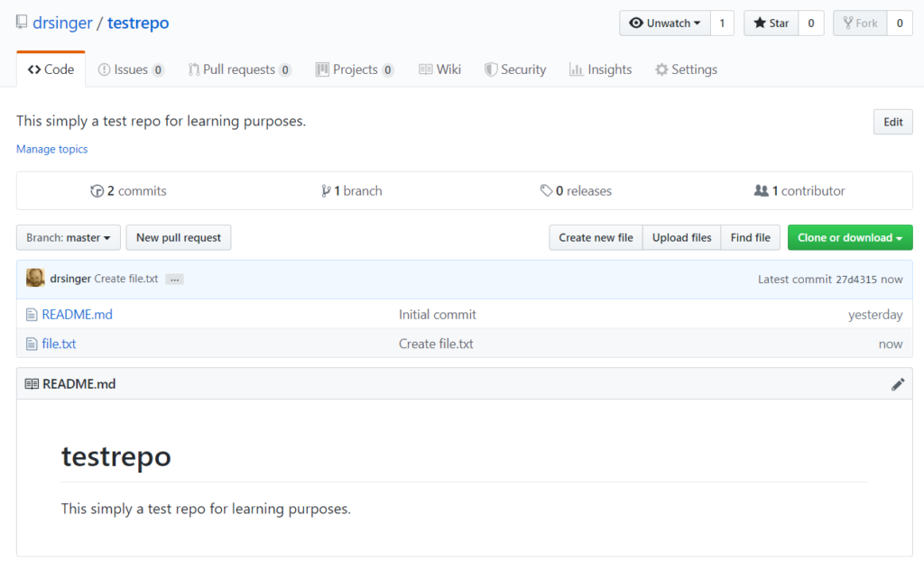The image size is (924, 570).
Task: Click the commit history icon next to 2 commits
Action: coord(97,190)
